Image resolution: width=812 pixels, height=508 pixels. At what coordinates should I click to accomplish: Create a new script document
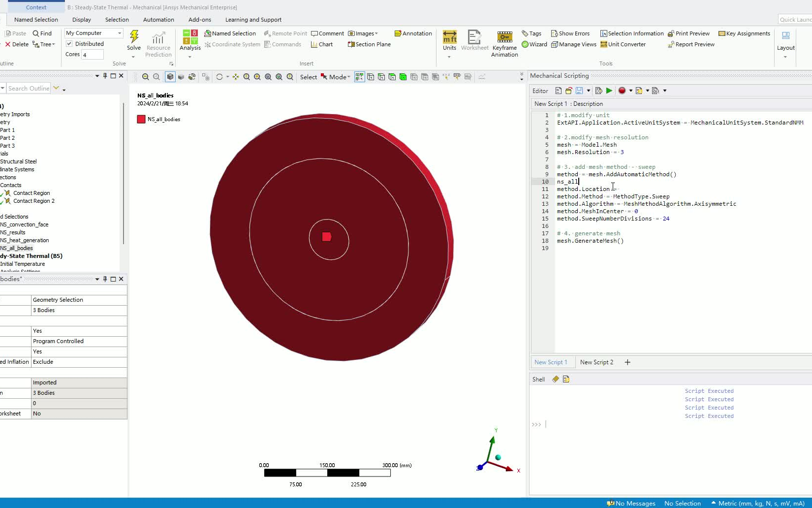click(x=558, y=91)
